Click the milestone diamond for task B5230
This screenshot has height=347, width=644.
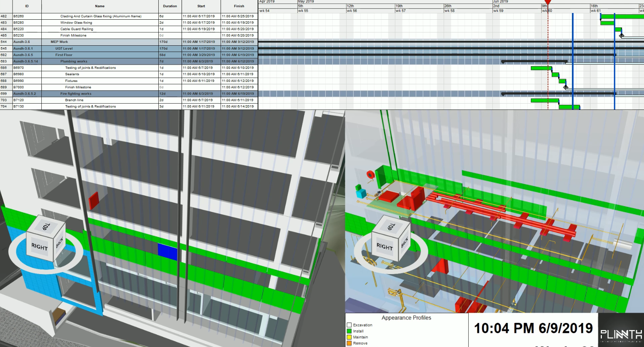622,35
